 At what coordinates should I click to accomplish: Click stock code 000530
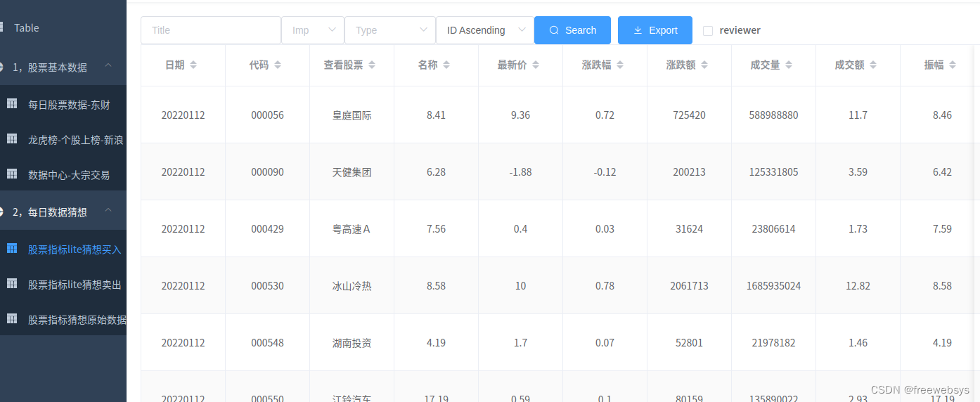tap(267, 286)
